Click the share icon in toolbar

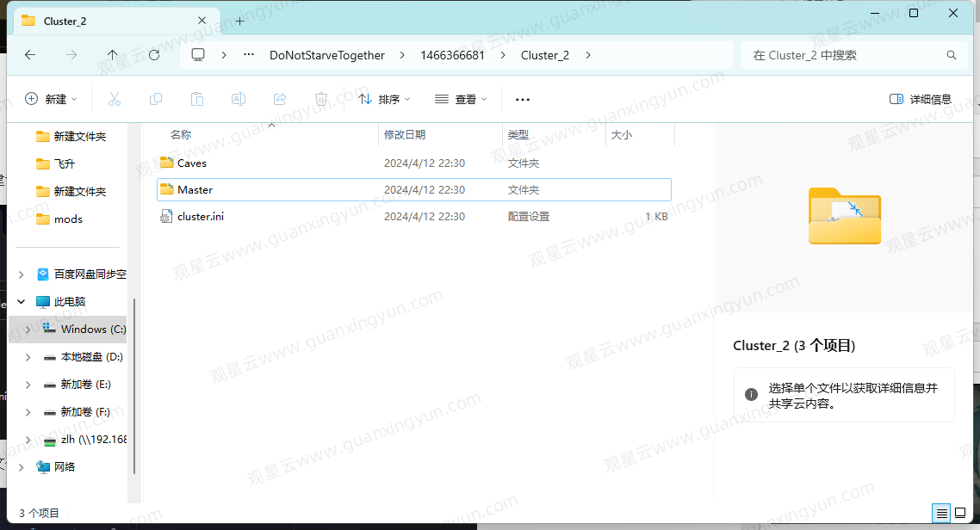coord(280,99)
